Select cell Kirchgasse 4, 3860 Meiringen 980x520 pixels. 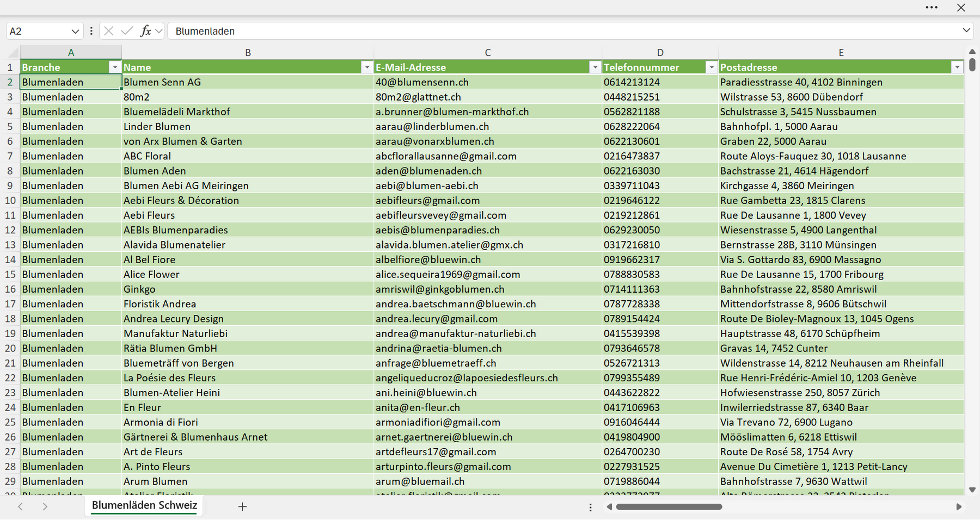point(841,185)
